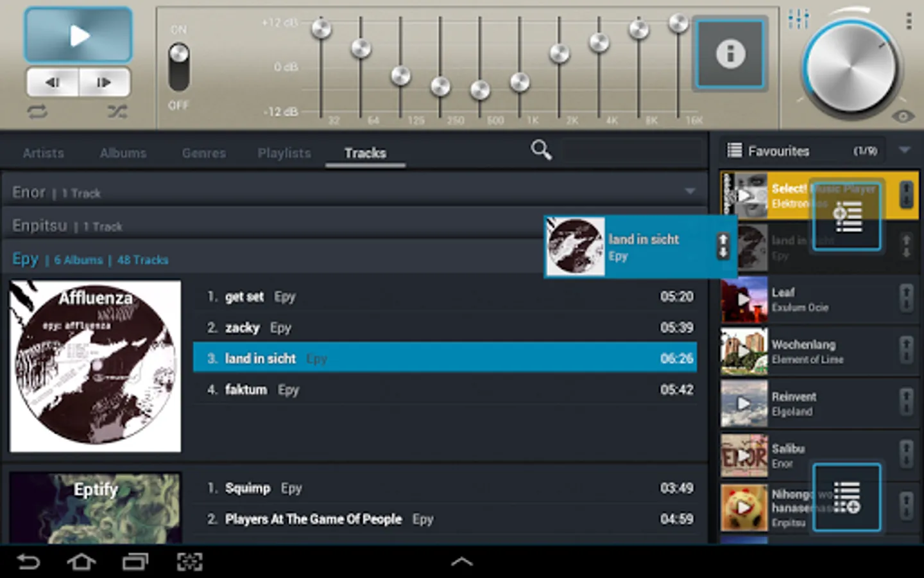Open the Affluenza album cover
This screenshot has width=924, height=578.
pyautogui.click(x=95, y=366)
